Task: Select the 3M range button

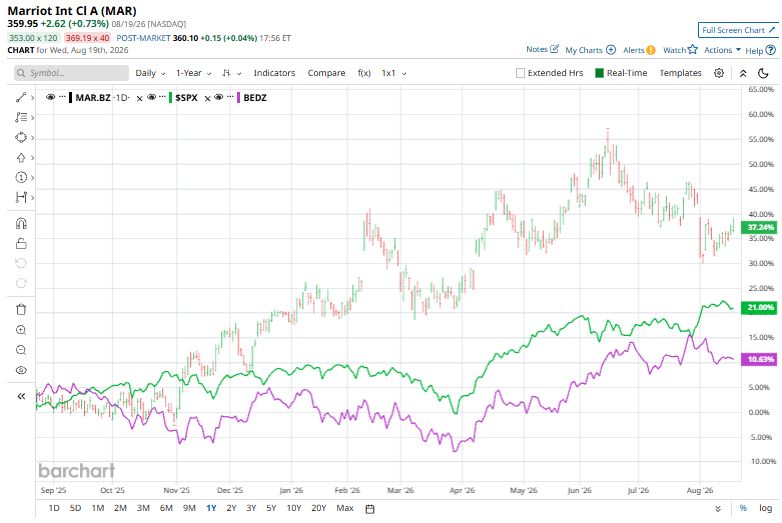Action: (143, 508)
